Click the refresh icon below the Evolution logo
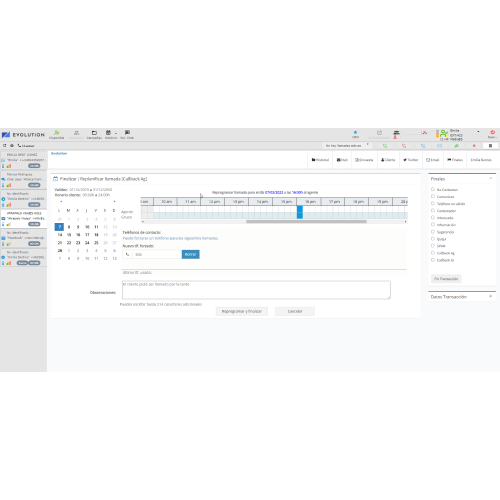 click(5, 146)
